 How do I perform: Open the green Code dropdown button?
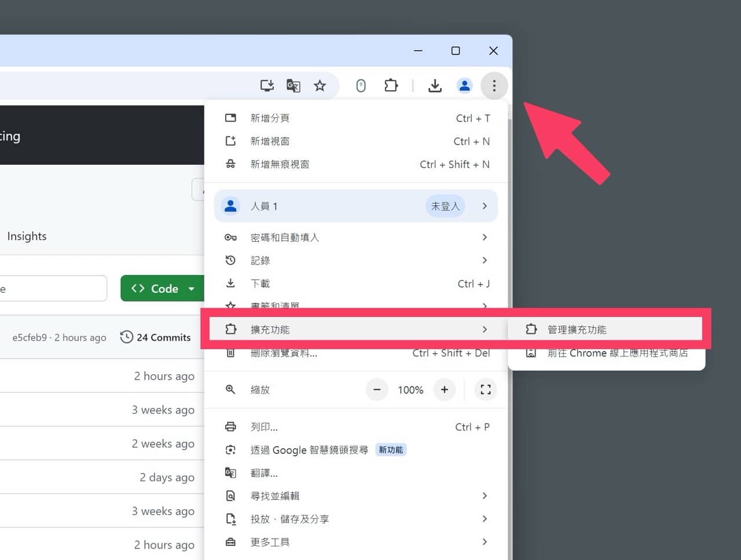(x=163, y=289)
